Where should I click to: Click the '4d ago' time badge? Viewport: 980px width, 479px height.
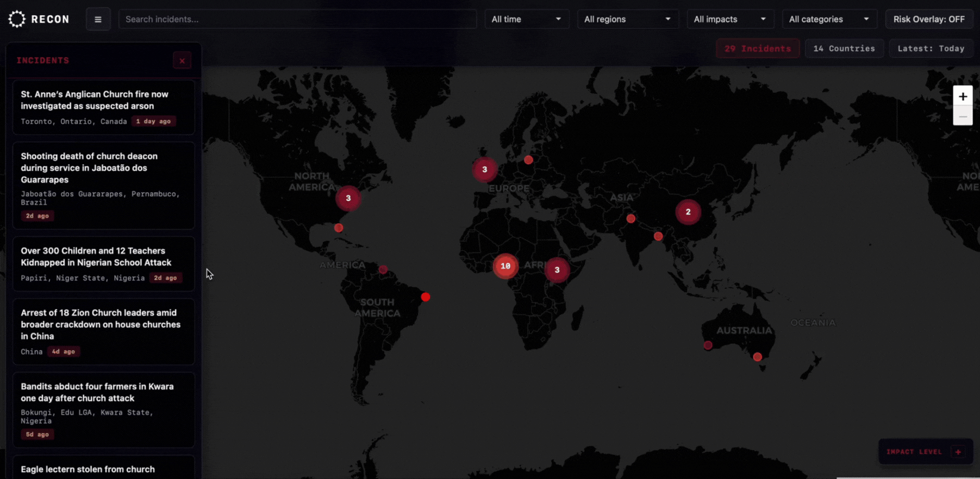(x=63, y=351)
